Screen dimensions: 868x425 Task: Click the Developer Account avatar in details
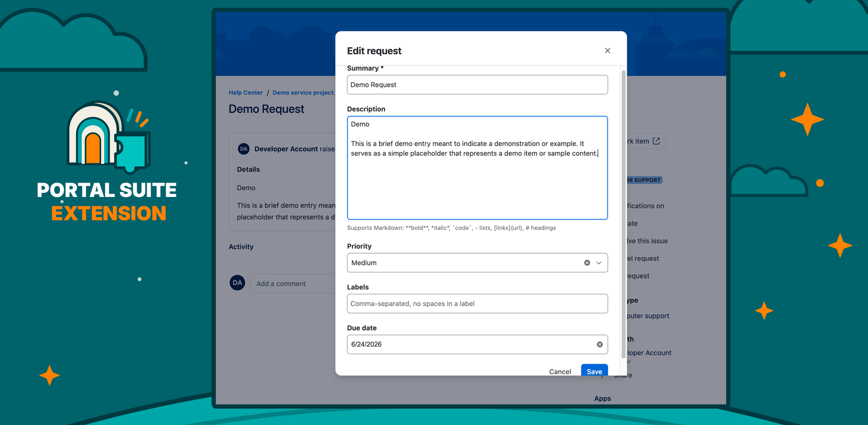244,149
